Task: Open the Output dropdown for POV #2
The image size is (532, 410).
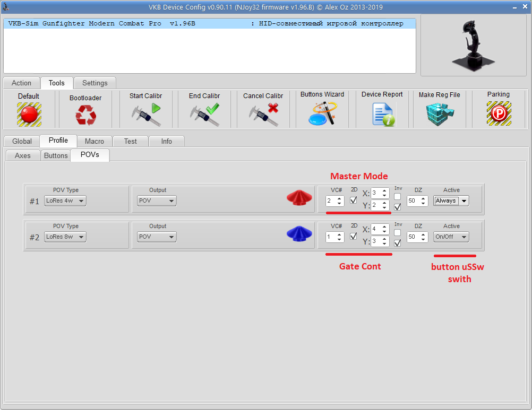Action: 157,237
